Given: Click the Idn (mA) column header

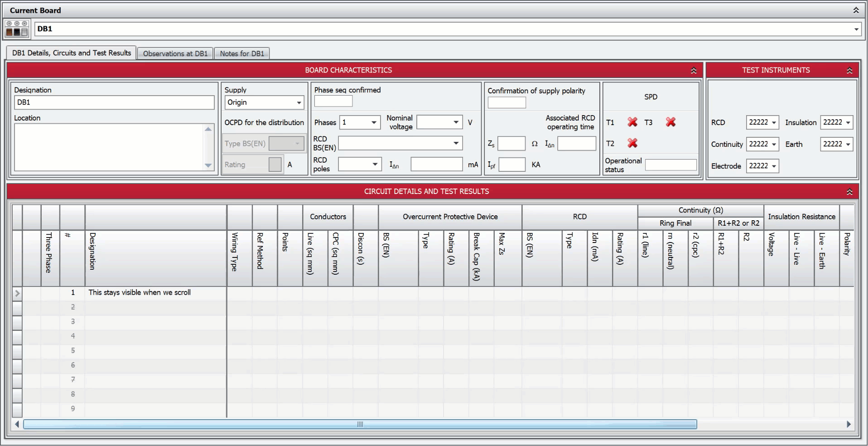Looking at the screenshot, I should (x=600, y=258).
